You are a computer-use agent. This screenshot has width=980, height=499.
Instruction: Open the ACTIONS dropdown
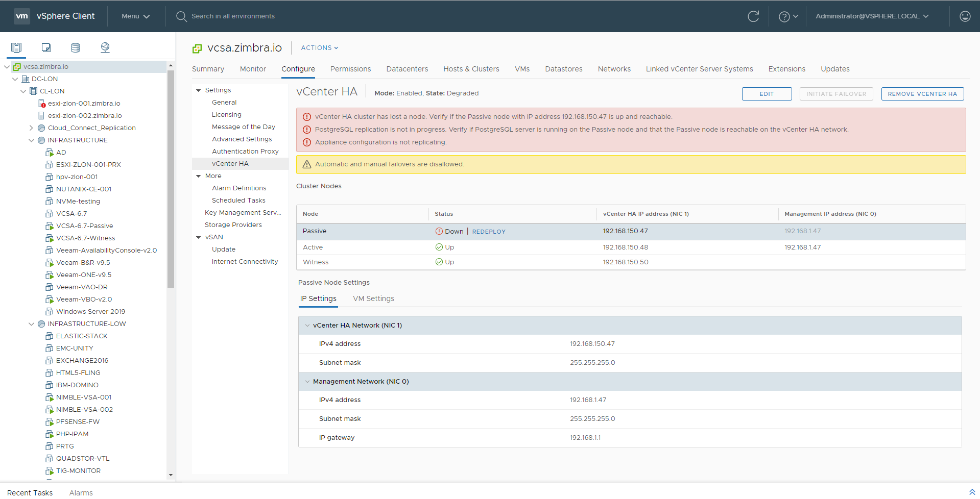tap(320, 48)
